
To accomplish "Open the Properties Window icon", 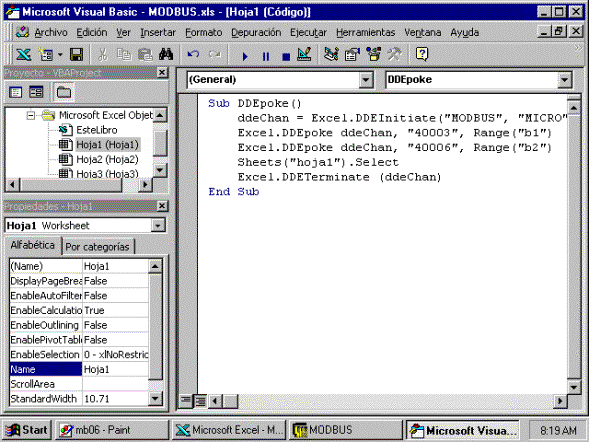I will point(352,55).
